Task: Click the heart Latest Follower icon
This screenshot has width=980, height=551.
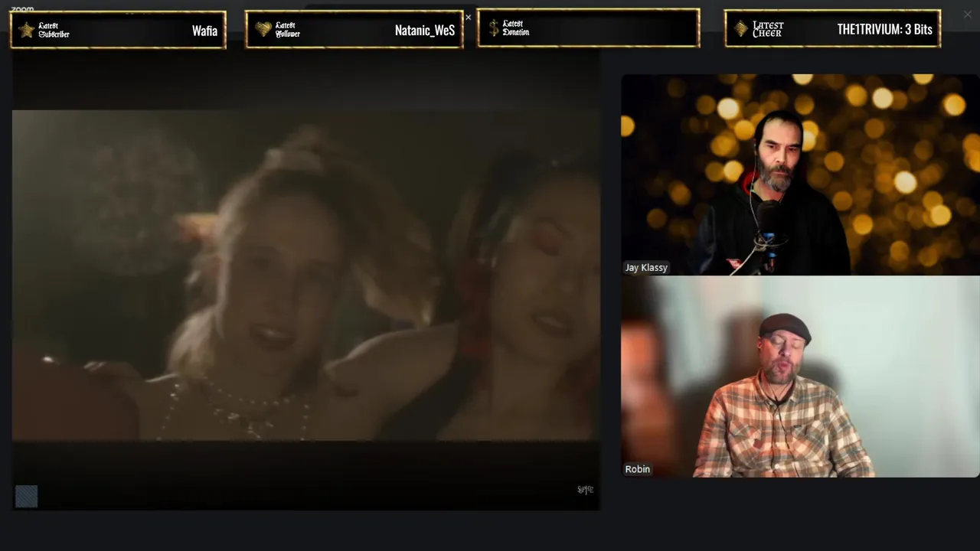Action: click(x=264, y=30)
